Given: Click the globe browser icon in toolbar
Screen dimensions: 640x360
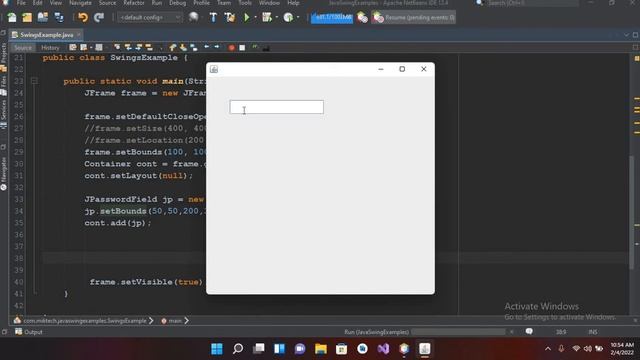Looking at the screenshot, I should [193, 18].
